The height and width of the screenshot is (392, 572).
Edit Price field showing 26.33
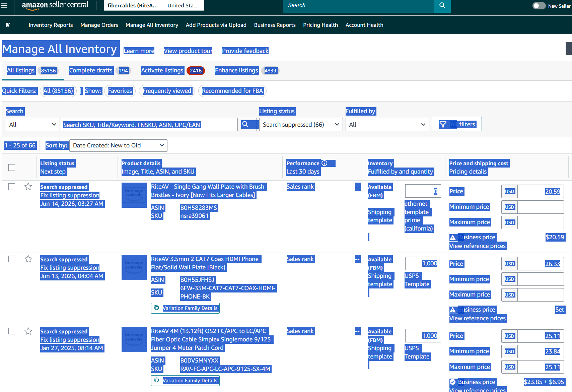tap(541, 264)
